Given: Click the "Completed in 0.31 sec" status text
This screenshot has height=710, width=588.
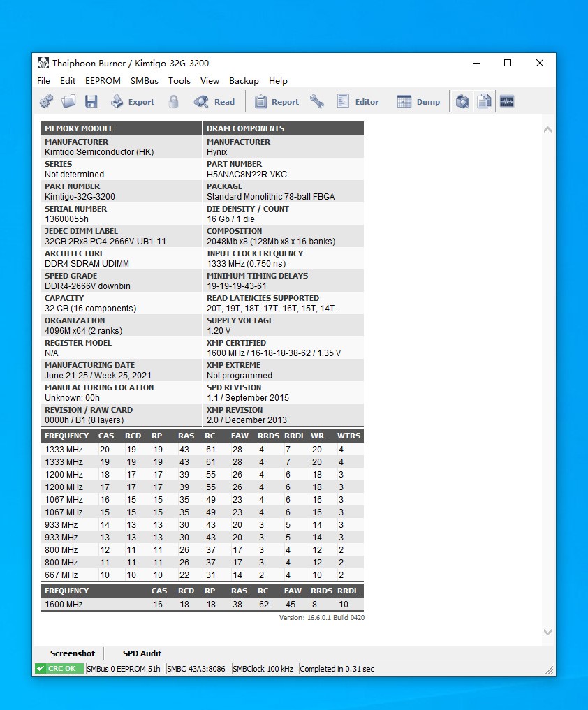Looking at the screenshot, I should [x=337, y=669].
